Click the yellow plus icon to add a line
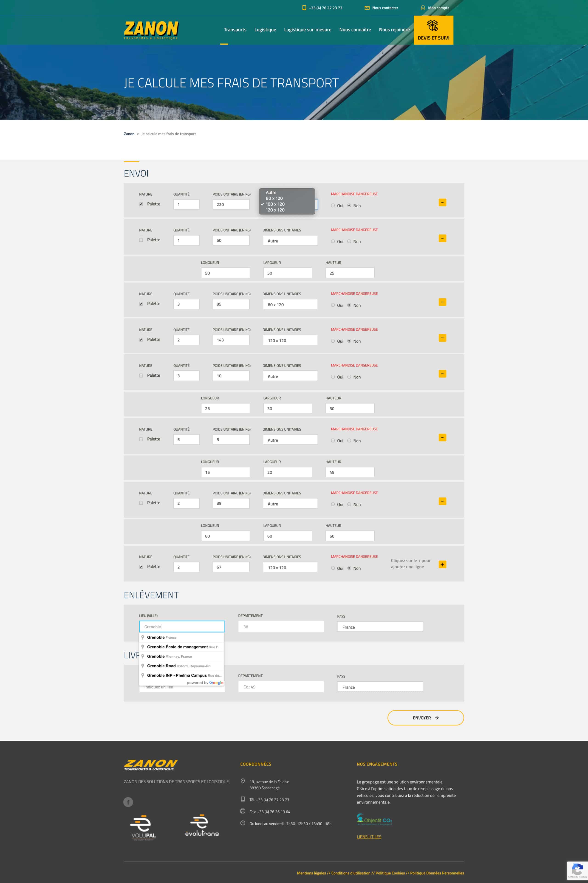 coord(442,564)
